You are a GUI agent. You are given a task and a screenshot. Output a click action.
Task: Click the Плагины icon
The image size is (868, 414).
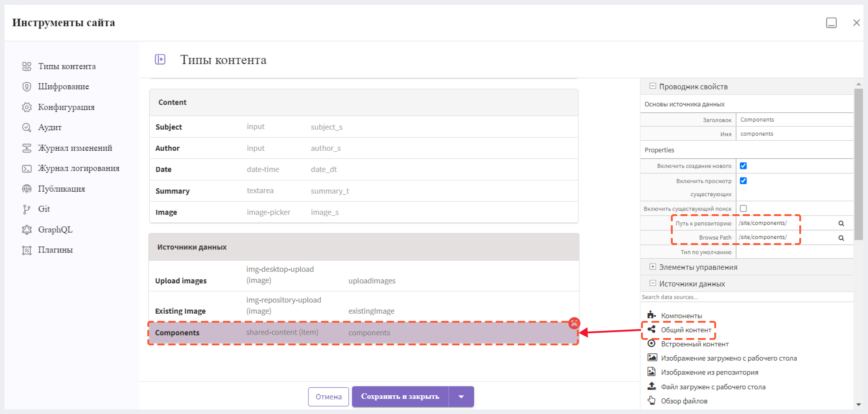coord(27,250)
